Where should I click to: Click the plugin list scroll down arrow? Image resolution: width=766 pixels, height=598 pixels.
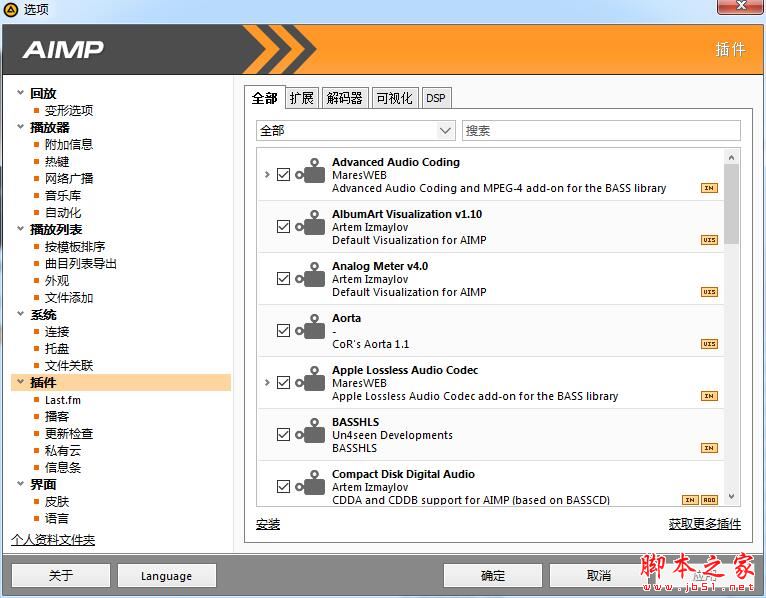(731, 496)
